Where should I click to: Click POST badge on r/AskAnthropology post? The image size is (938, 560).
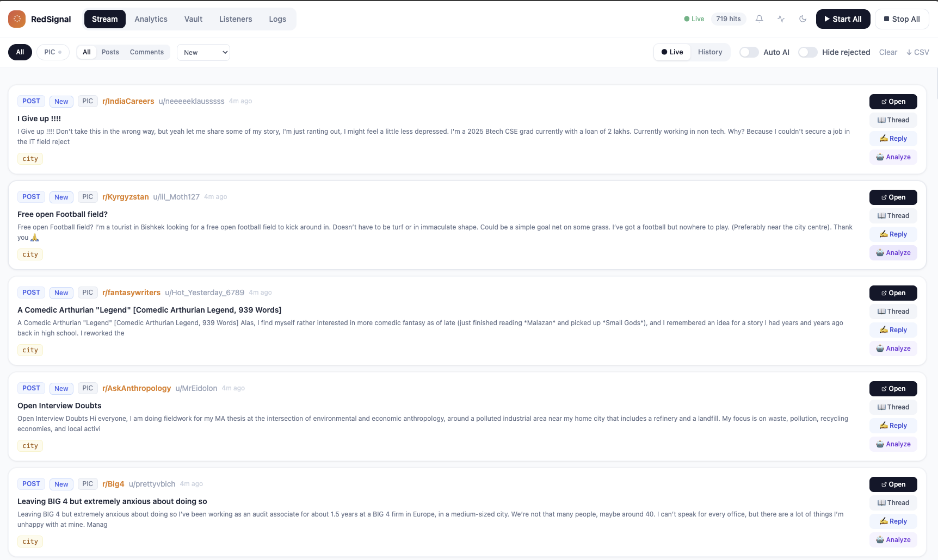pos(31,388)
